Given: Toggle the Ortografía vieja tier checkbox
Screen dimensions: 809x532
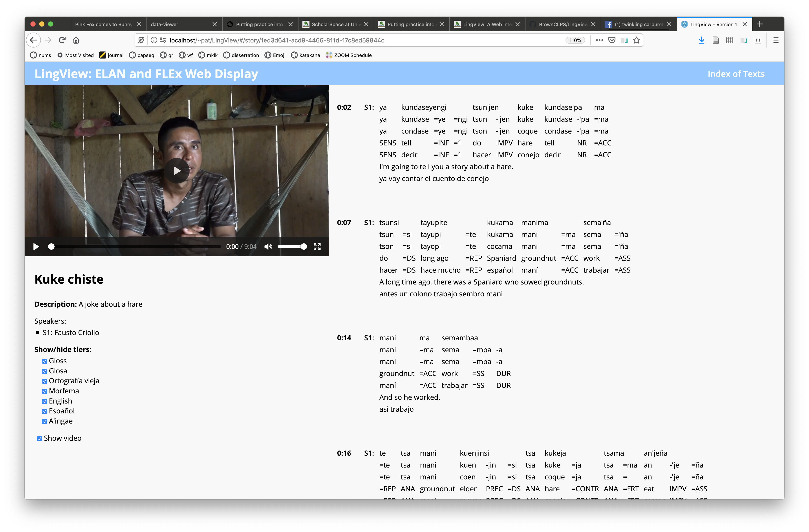Looking at the screenshot, I should click(44, 382).
